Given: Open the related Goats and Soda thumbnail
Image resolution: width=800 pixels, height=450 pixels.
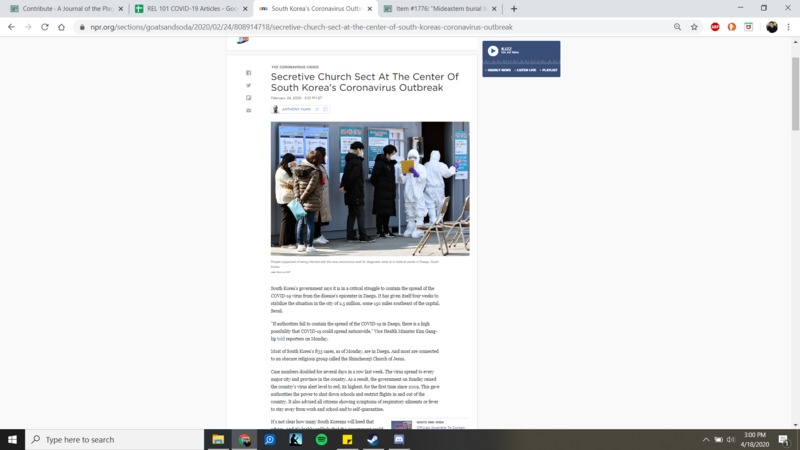Looking at the screenshot, I should (402, 424).
